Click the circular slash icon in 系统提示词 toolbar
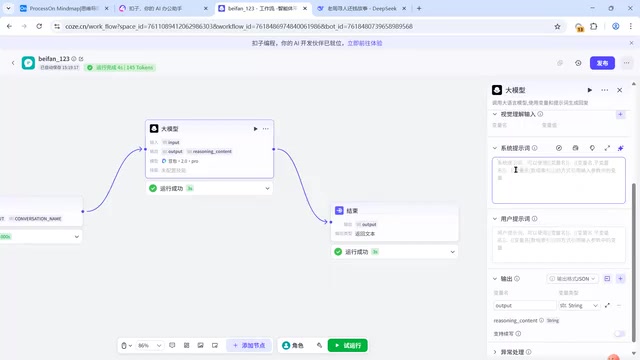Screen dimensions: 640x360 point(559,148)
